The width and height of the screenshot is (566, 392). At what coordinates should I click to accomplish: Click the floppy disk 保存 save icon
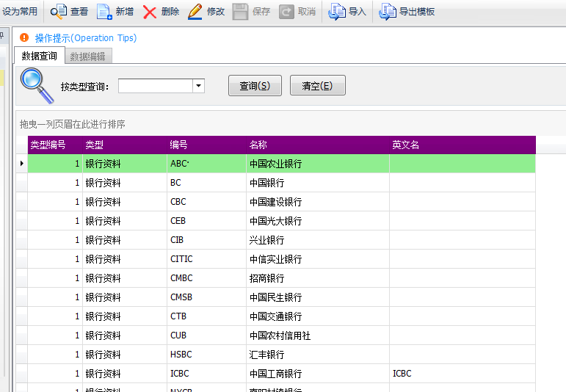click(x=240, y=12)
